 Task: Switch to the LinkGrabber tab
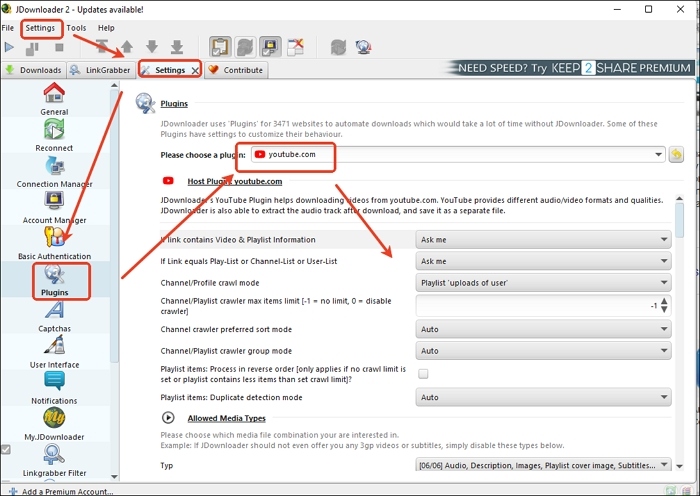click(101, 70)
